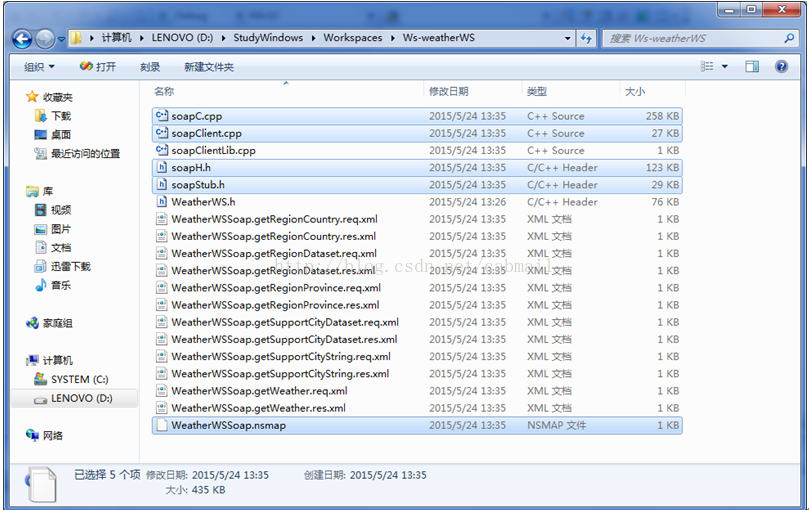This screenshot has height=510, width=809.
Task: Sort files by 修改日期 column header
Action: (x=448, y=91)
